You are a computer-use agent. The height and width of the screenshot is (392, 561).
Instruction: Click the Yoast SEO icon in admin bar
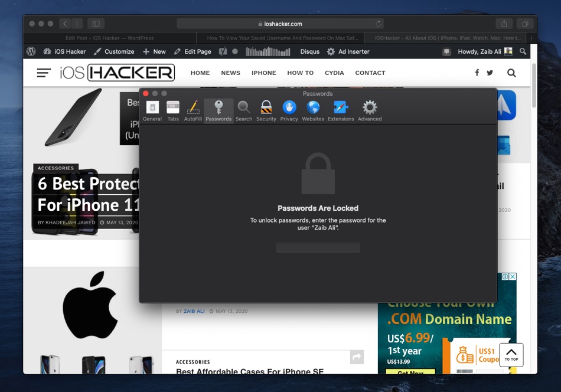click(x=223, y=51)
